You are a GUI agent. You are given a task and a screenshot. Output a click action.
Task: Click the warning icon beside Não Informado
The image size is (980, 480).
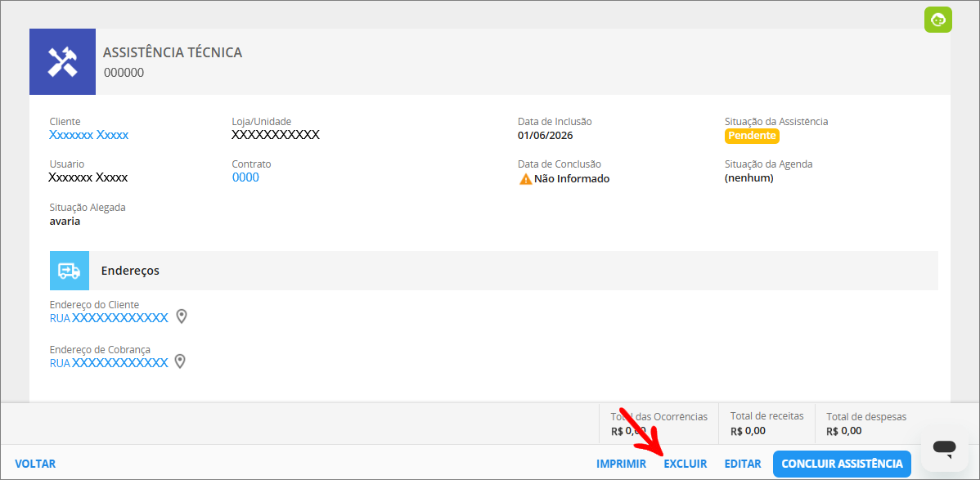pos(526,179)
